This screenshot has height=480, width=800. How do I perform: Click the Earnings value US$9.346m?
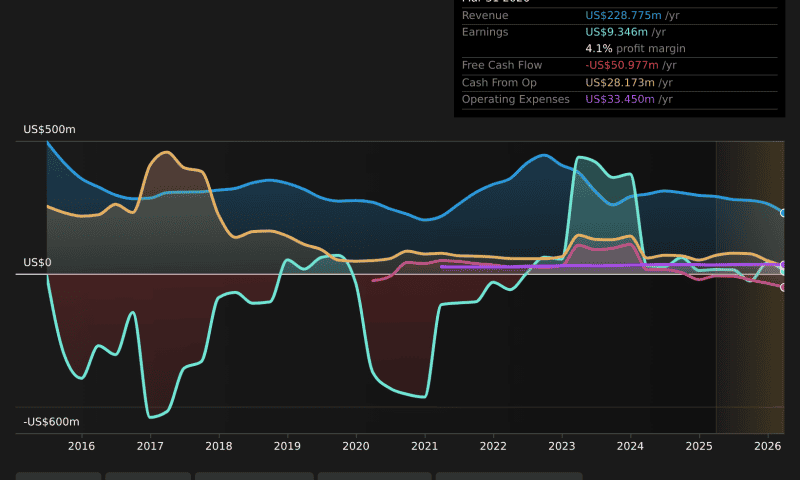coord(616,32)
